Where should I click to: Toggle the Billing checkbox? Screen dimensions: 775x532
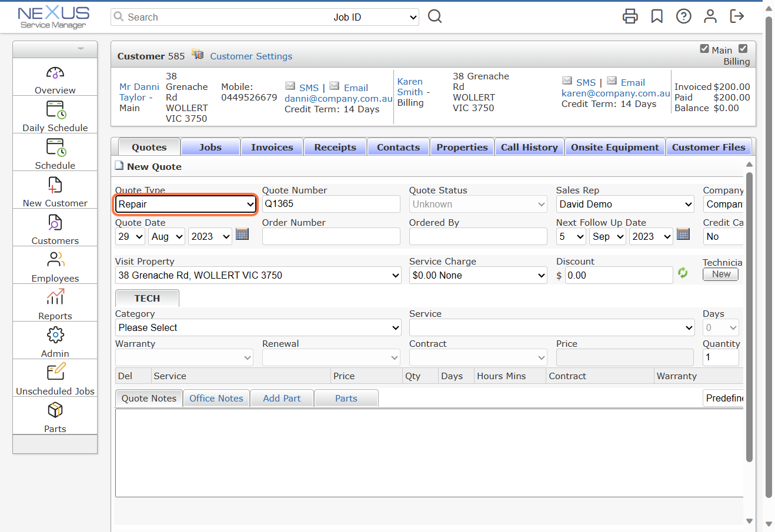point(743,49)
